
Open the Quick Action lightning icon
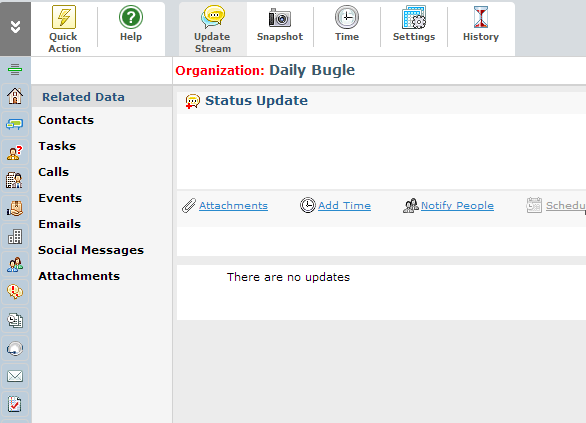click(64, 17)
